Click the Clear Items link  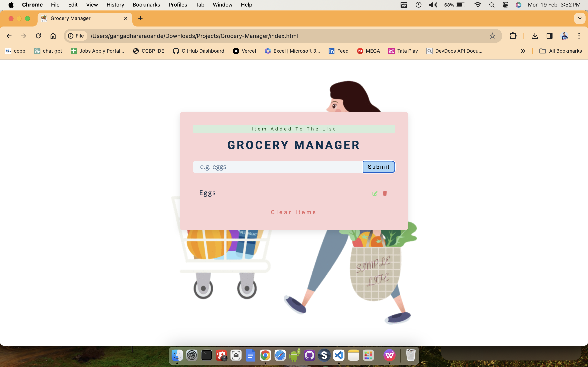[x=294, y=212]
